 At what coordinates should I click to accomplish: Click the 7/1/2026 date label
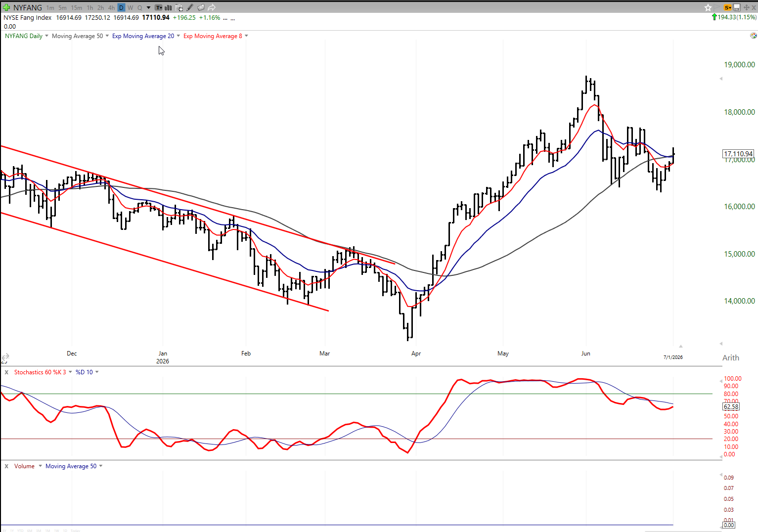point(673,357)
